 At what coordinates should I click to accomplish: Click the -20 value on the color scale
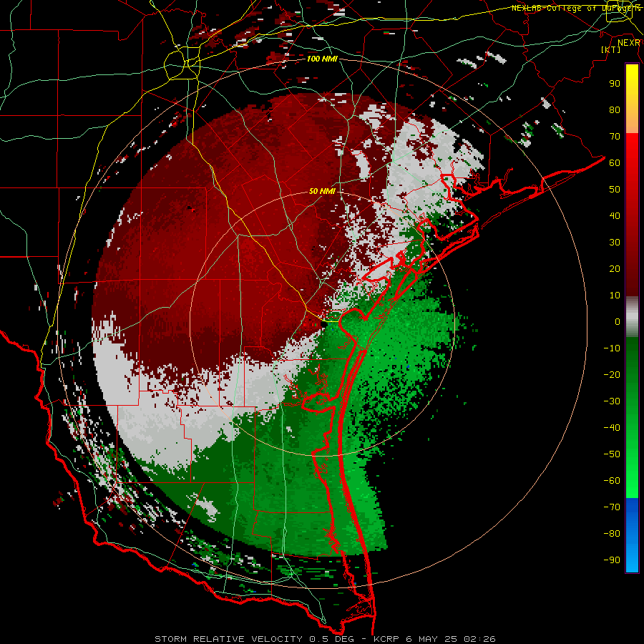612,374
